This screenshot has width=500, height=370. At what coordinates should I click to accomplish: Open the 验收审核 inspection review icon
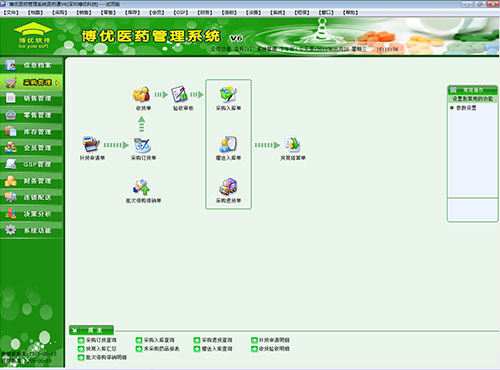(180, 95)
